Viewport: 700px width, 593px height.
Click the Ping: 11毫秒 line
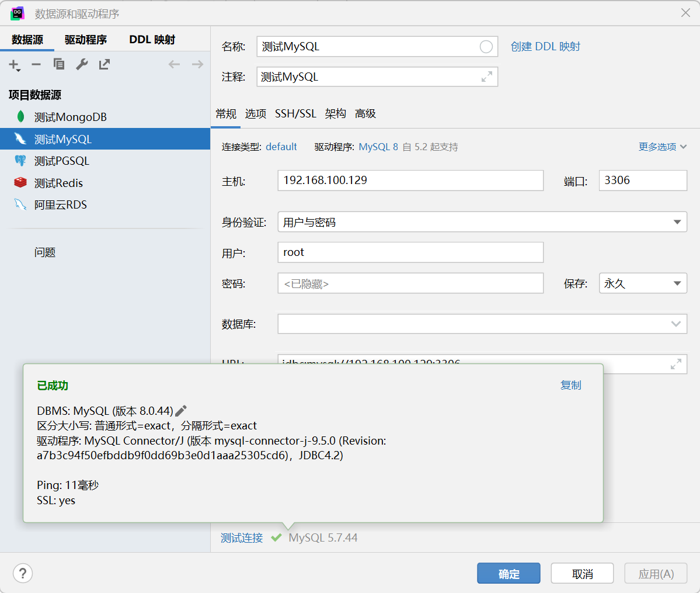(68, 485)
